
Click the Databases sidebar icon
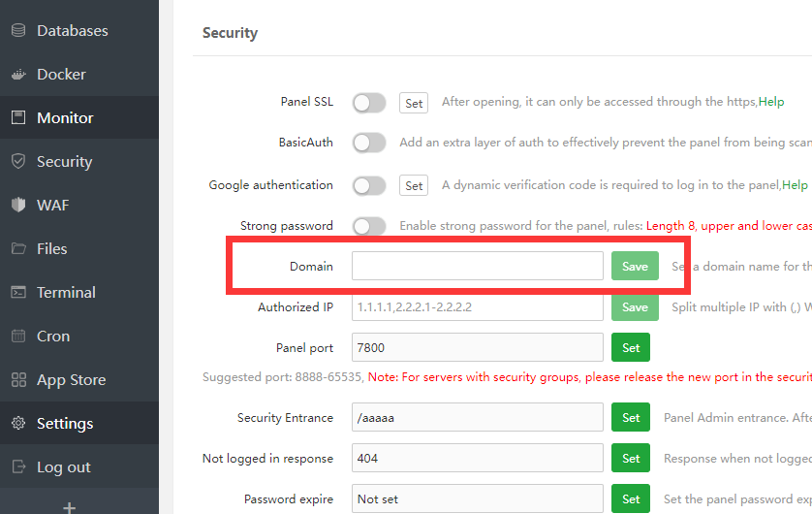point(17,31)
